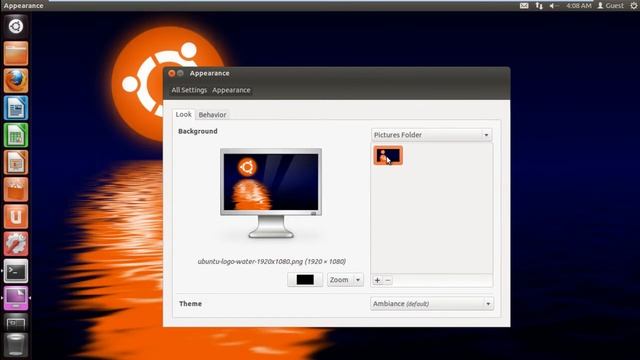Open LibreOffice Writer from the launcher
Image resolution: width=640 pixels, height=360 pixels.
16,108
